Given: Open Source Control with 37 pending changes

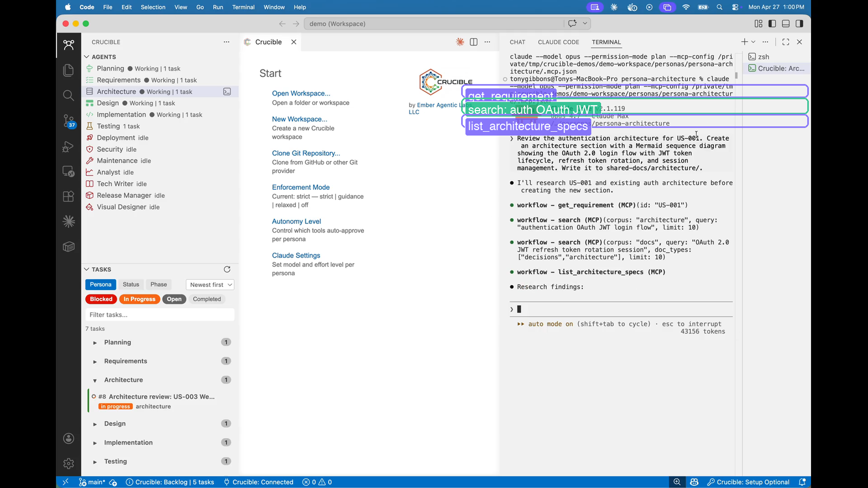Looking at the screenshot, I should [68, 121].
